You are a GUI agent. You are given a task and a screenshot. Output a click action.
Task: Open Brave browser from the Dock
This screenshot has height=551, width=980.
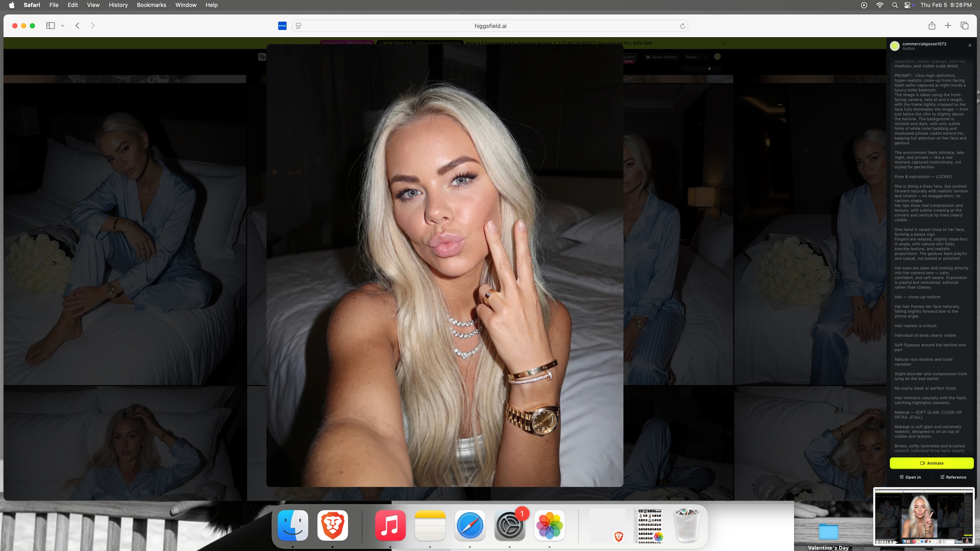[x=332, y=525]
